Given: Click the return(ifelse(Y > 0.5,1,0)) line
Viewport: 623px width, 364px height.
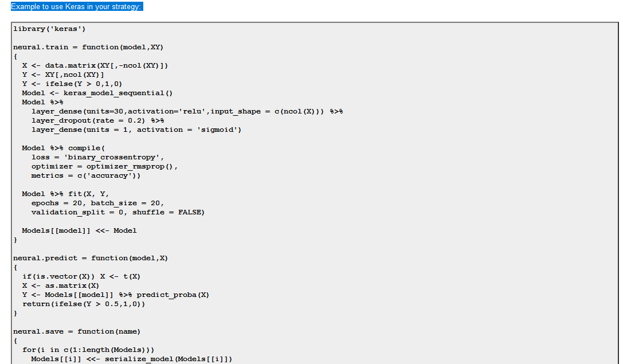Looking at the screenshot, I should coord(84,304).
